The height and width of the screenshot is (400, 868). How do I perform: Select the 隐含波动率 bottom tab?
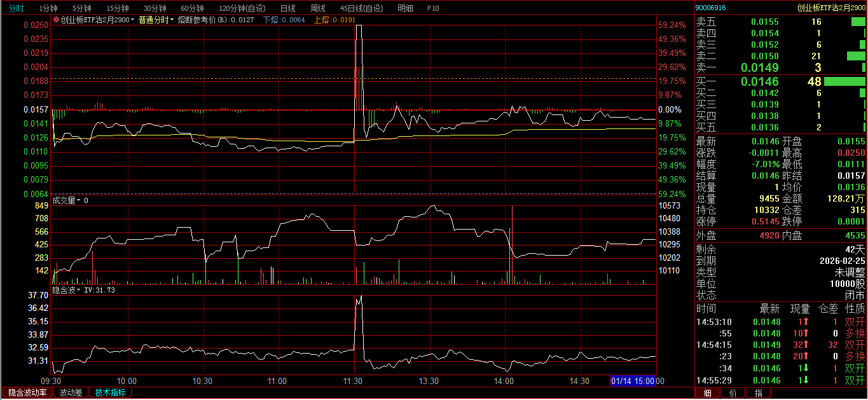27,393
